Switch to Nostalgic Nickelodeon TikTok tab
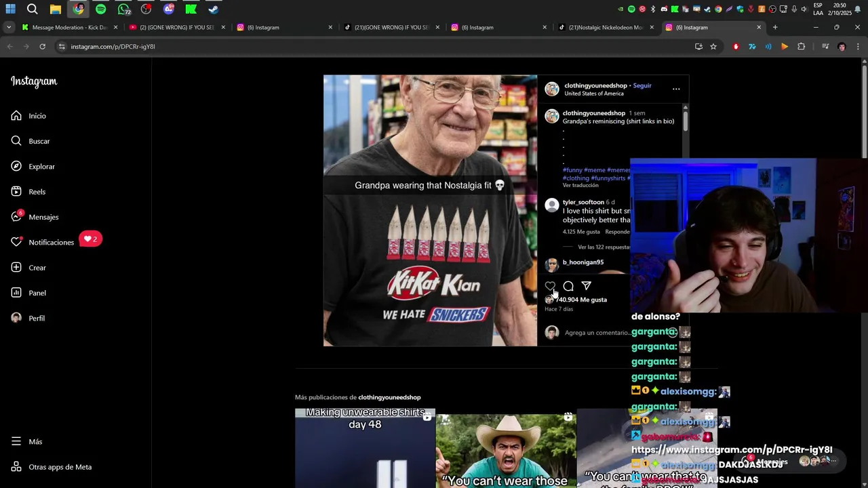The height and width of the screenshot is (488, 868). tap(605, 28)
